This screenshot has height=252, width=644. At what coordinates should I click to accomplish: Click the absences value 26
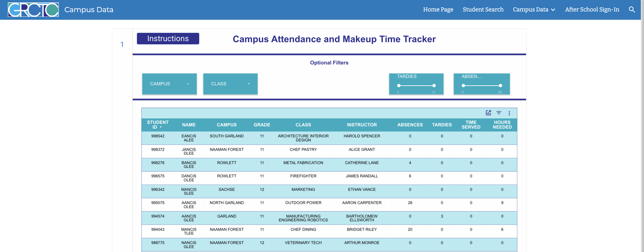[x=410, y=203]
